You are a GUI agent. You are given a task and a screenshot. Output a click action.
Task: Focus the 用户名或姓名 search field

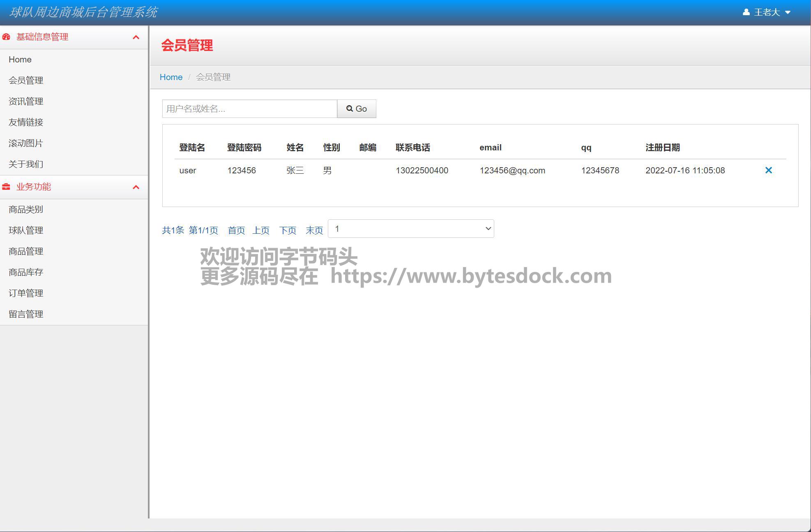249,109
